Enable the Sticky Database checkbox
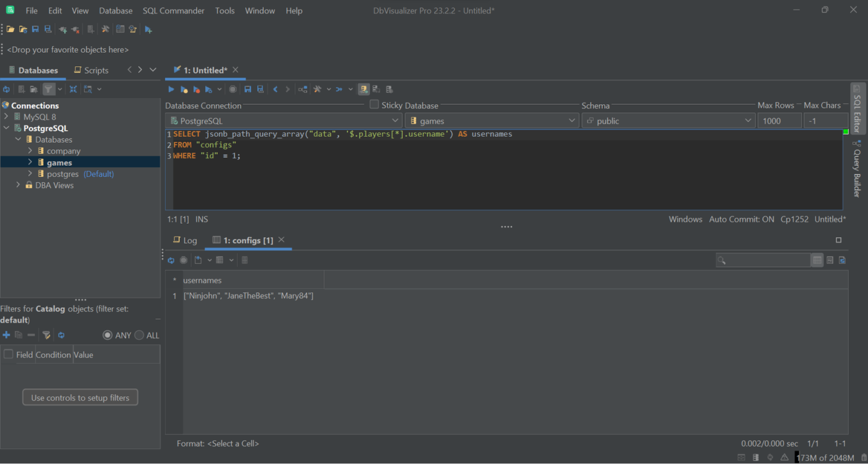Image resolution: width=868 pixels, height=464 pixels. (x=375, y=104)
